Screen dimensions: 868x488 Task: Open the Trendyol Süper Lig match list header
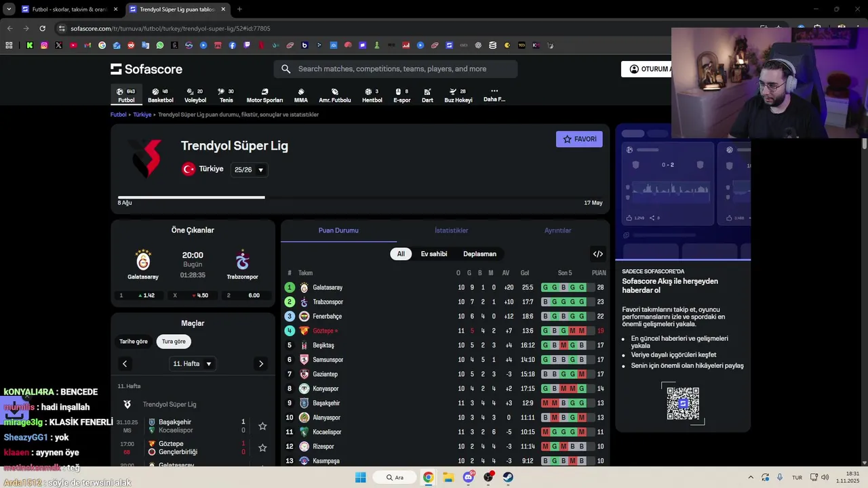point(193,405)
